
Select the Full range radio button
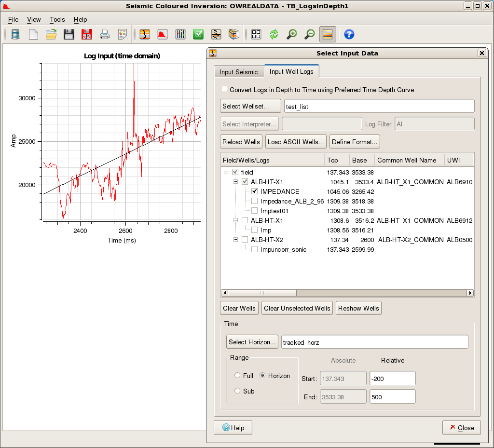click(237, 375)
